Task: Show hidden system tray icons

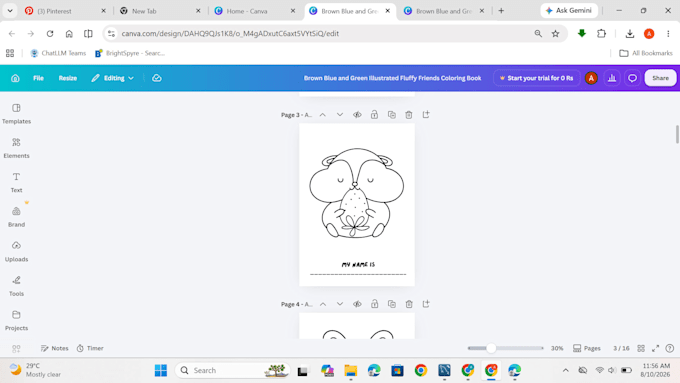Action: [566, 370]
